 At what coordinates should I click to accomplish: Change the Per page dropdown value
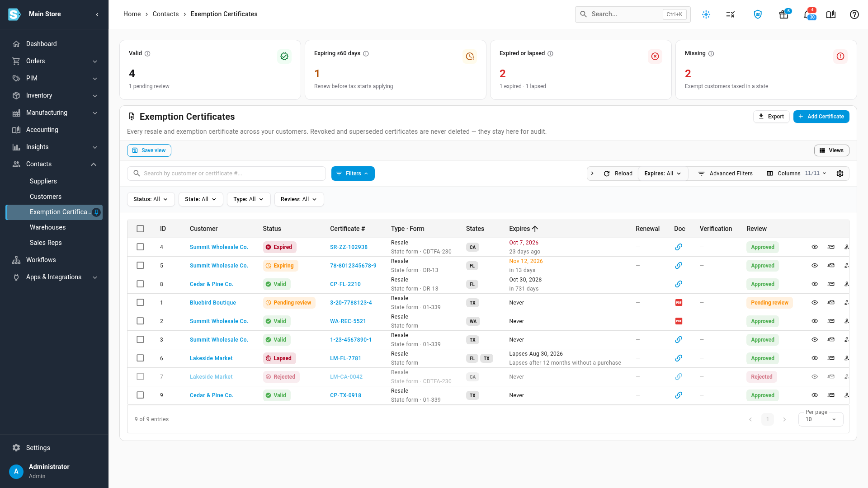tap(821, 419)
